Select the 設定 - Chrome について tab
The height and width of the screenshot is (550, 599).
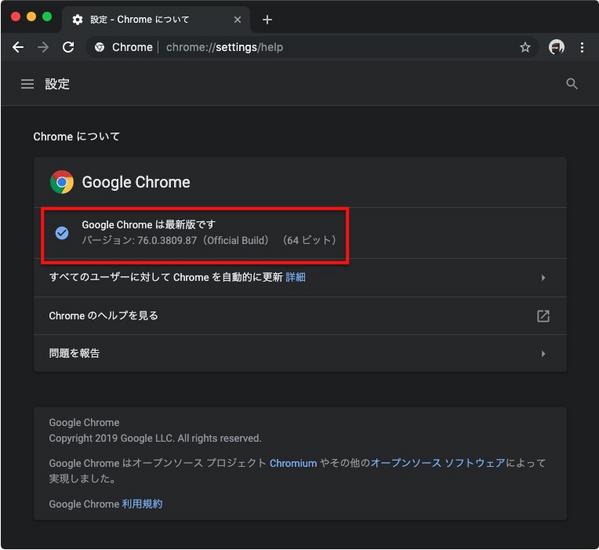(156, 19)
